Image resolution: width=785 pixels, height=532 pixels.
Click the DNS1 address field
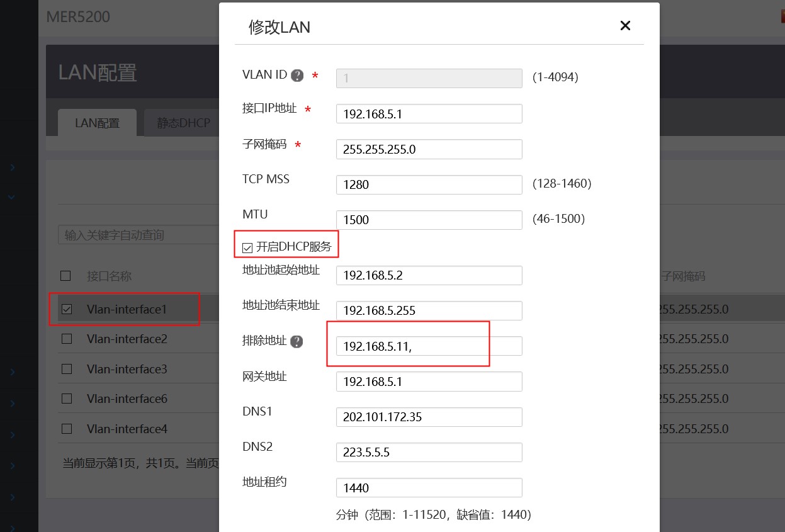click(429, 417)
